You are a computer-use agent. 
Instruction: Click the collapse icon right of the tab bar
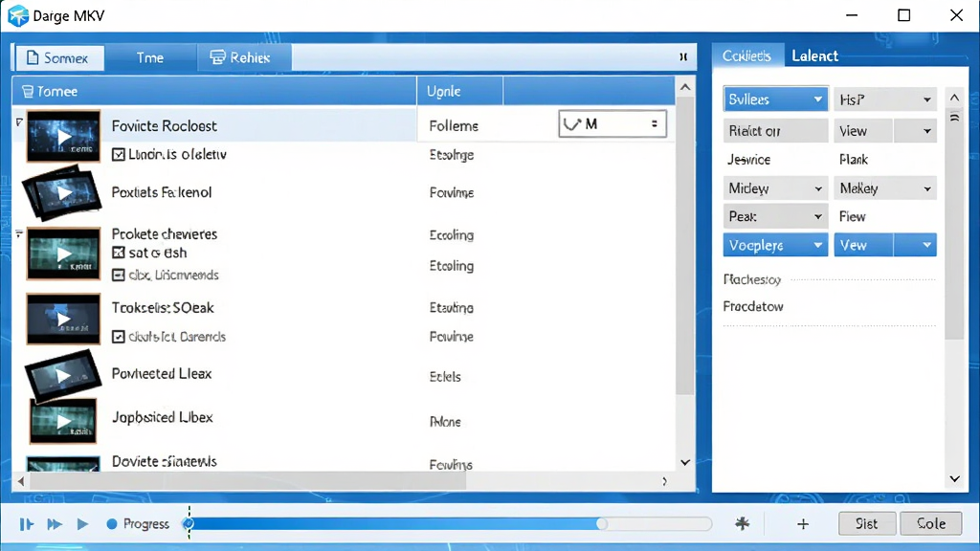(683, 56)
